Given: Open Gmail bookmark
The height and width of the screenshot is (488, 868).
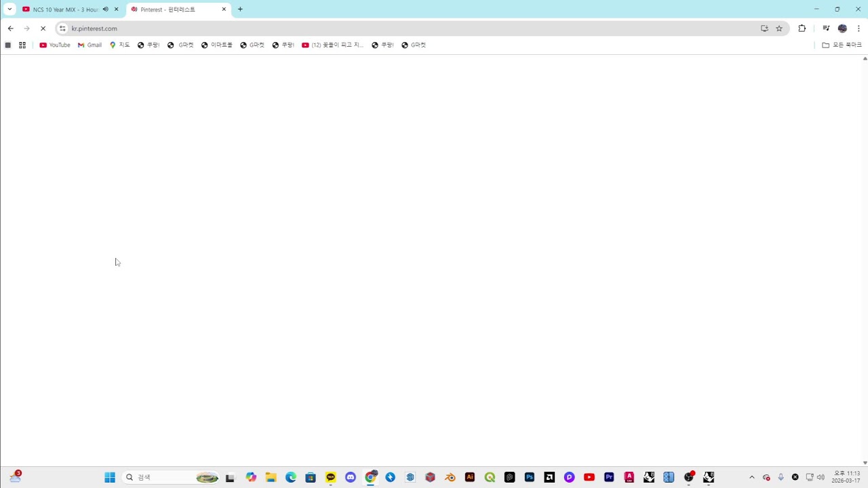Looking at the screenshot, I should [90, 45].
